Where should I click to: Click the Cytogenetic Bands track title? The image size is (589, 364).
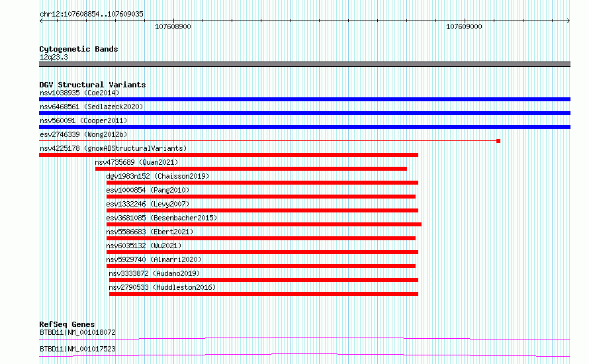(79, 49)
